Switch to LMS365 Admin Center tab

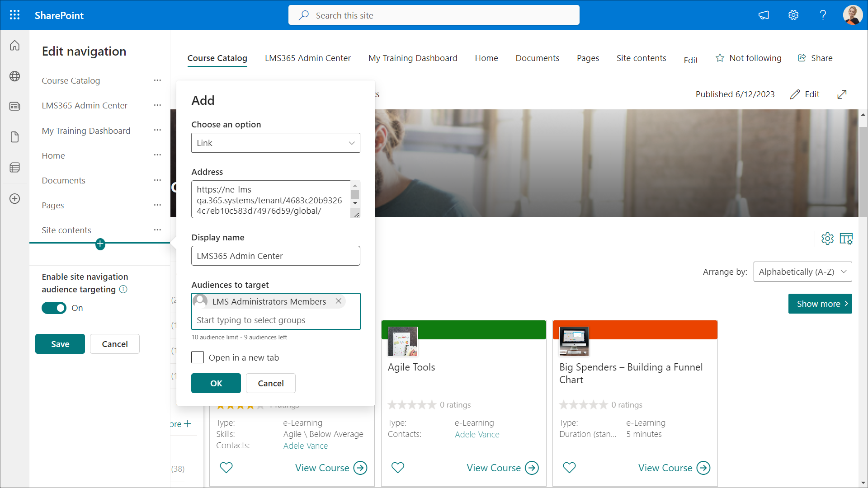coord(307,58)
